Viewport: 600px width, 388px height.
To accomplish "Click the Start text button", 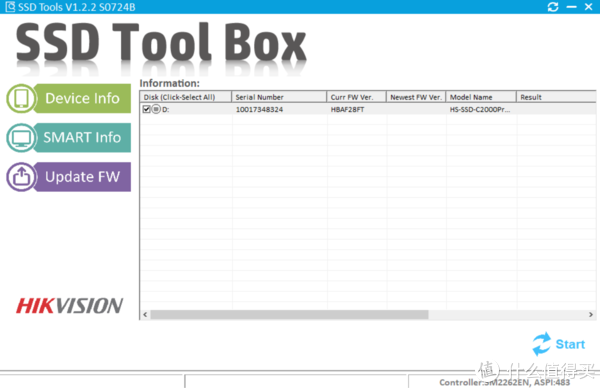I will click(x=570, y=344).
